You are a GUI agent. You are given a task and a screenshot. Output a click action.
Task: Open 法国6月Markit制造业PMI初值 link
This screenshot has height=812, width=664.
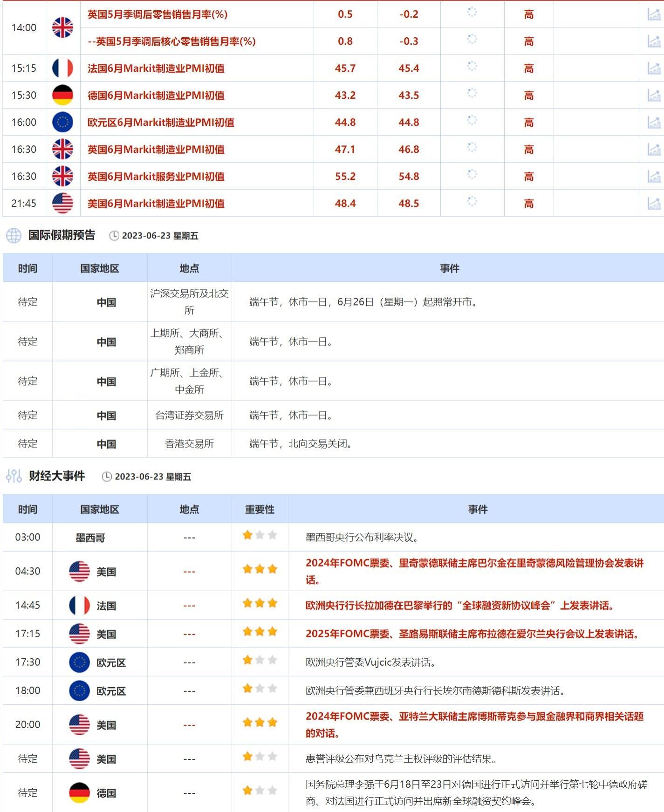[156, 68]
